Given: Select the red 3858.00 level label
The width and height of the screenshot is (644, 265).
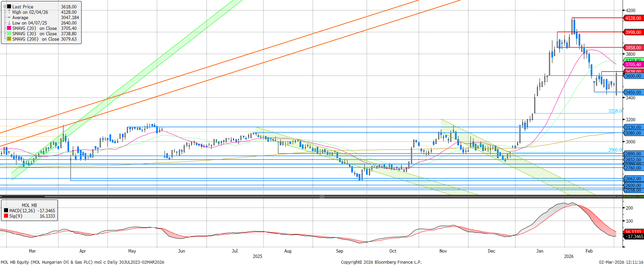Looking at the screenshot, I should [633, 48].
